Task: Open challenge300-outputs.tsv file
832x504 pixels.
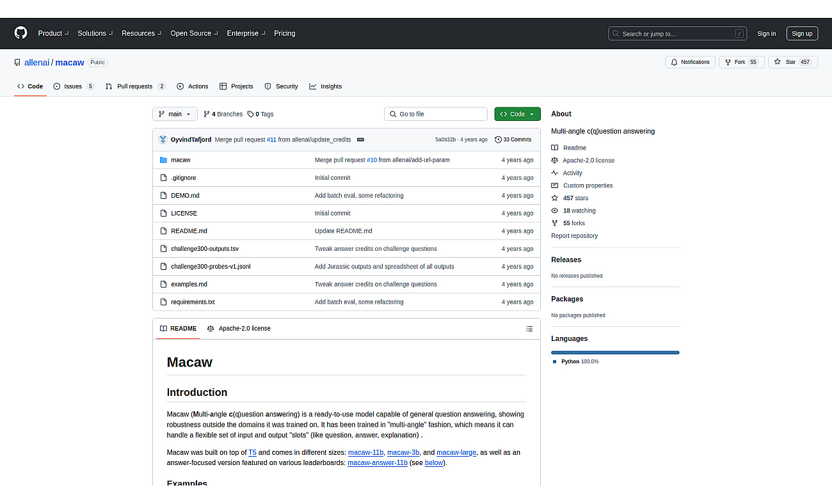Action: tap(205, 249)
